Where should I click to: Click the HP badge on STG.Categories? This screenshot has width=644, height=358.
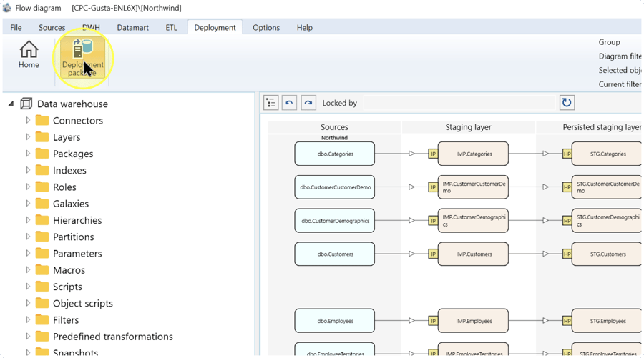(x=567, y=154)
